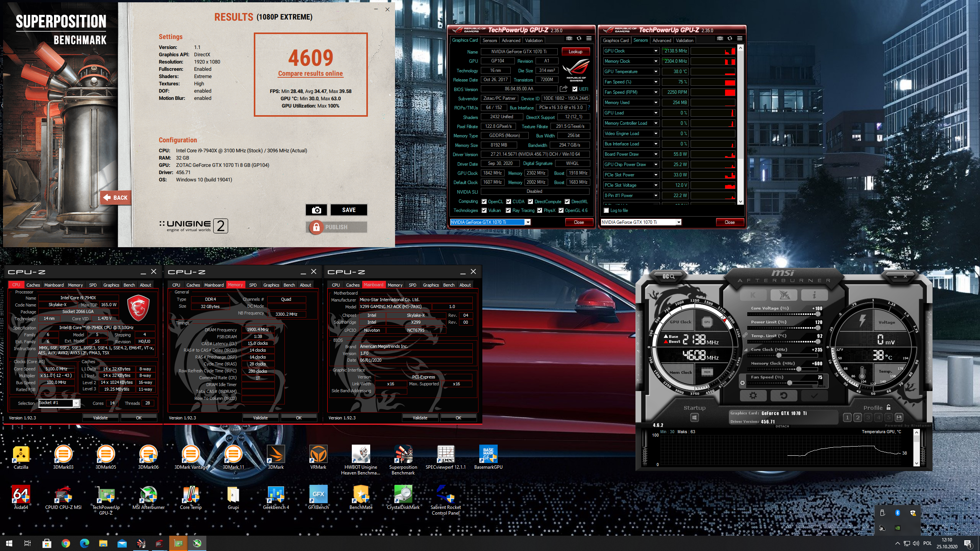Screen dimensions: 980x551
Task: Open GPU selector dropdown in Sensors GPU-Z window
Action: (678, 222)
